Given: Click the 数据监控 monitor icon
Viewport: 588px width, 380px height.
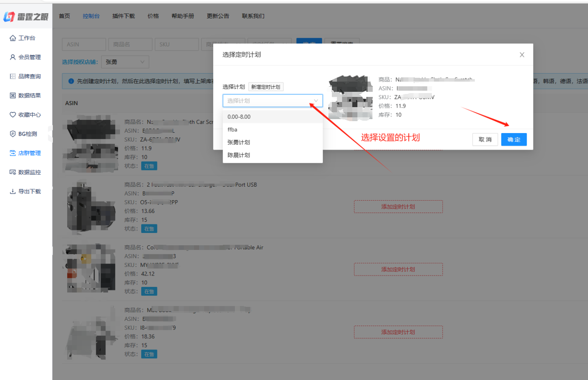Looking at the screenshot, I should click(x=13, y=172).
